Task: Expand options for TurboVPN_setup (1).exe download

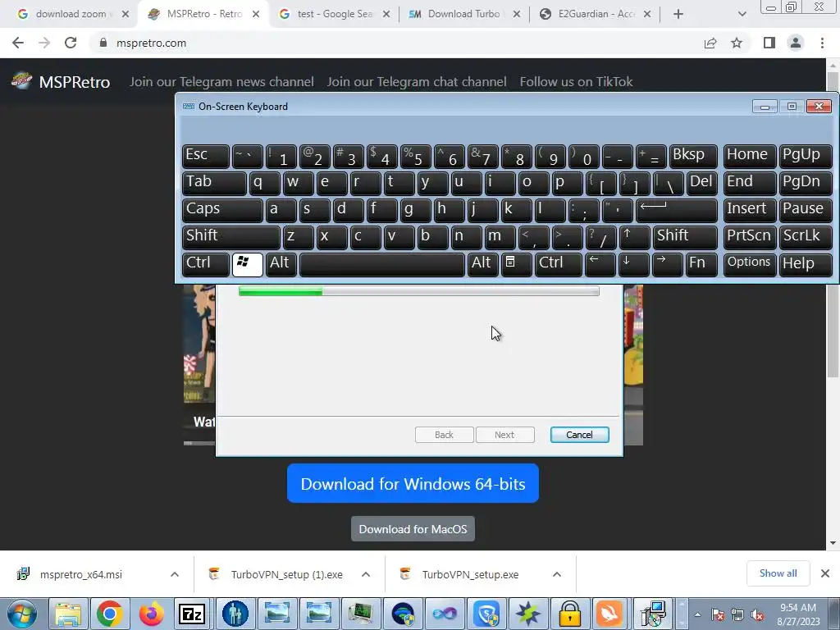Action: pos(366,574)
